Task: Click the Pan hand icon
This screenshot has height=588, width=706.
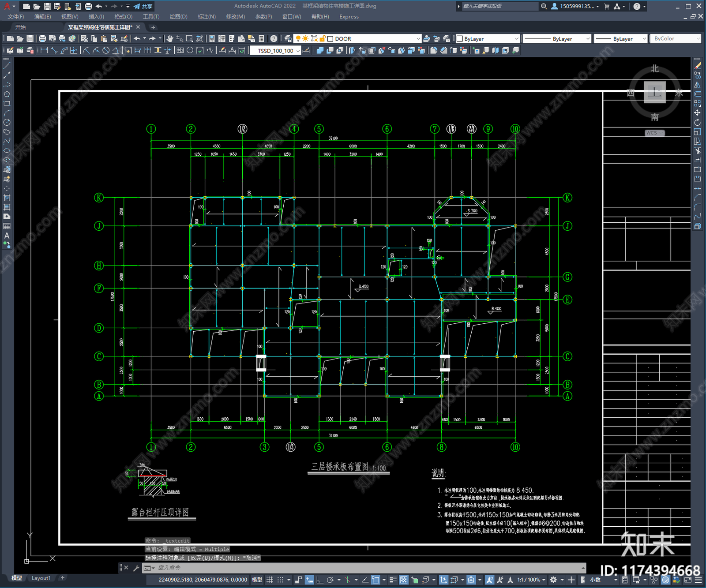Action: [169, 39]
